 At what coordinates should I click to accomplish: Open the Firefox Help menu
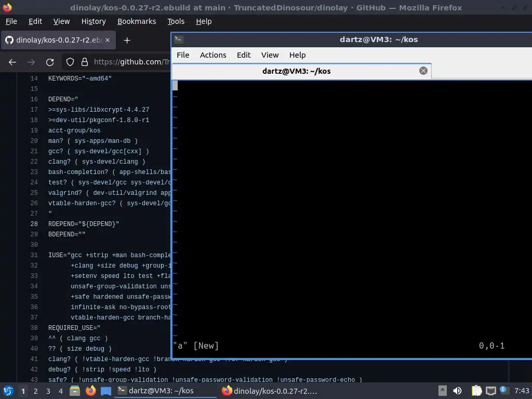[204, 21]
